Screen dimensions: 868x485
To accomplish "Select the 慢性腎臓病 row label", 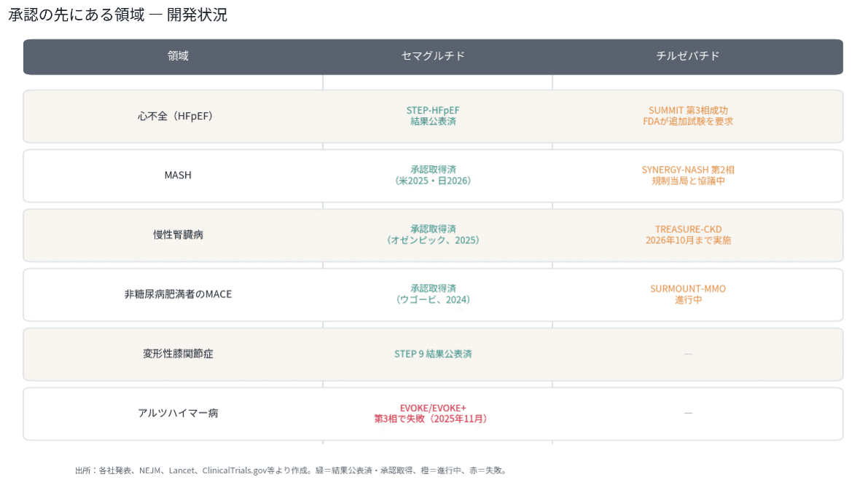I will 179,235.
